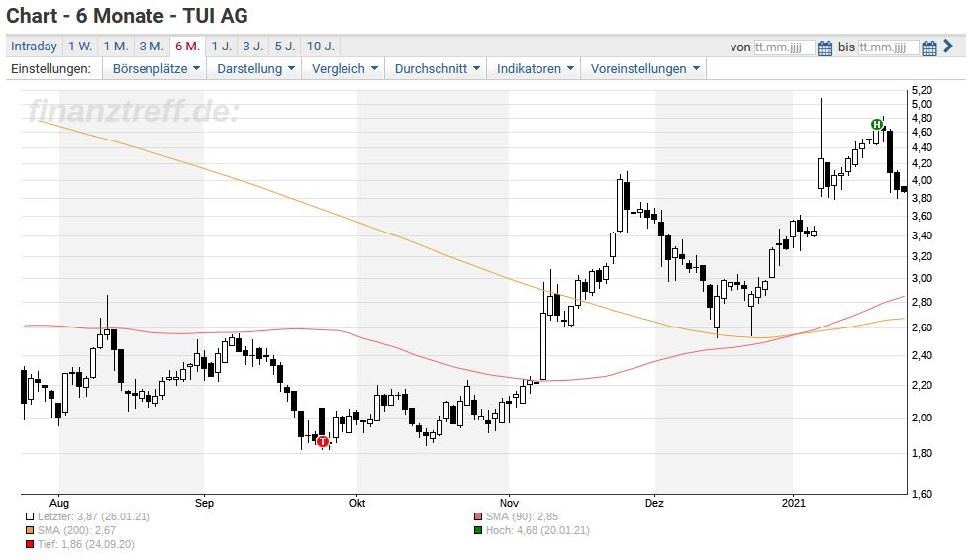Click the 'Chart - 6 Monate - TUI AG' heading
976x560 pixels.
click(x=127, y=16)
